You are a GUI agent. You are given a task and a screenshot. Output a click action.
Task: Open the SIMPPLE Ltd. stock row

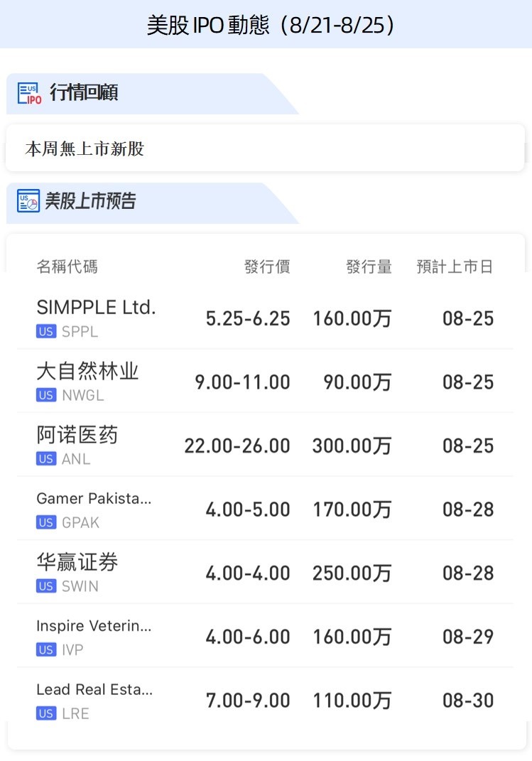pyautogui.click(x=96, y=308)
